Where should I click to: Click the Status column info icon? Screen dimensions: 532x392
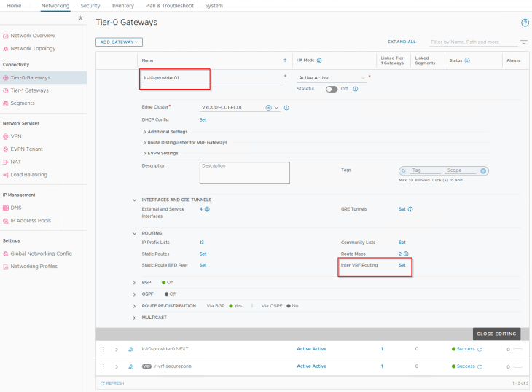pos(467,60)
